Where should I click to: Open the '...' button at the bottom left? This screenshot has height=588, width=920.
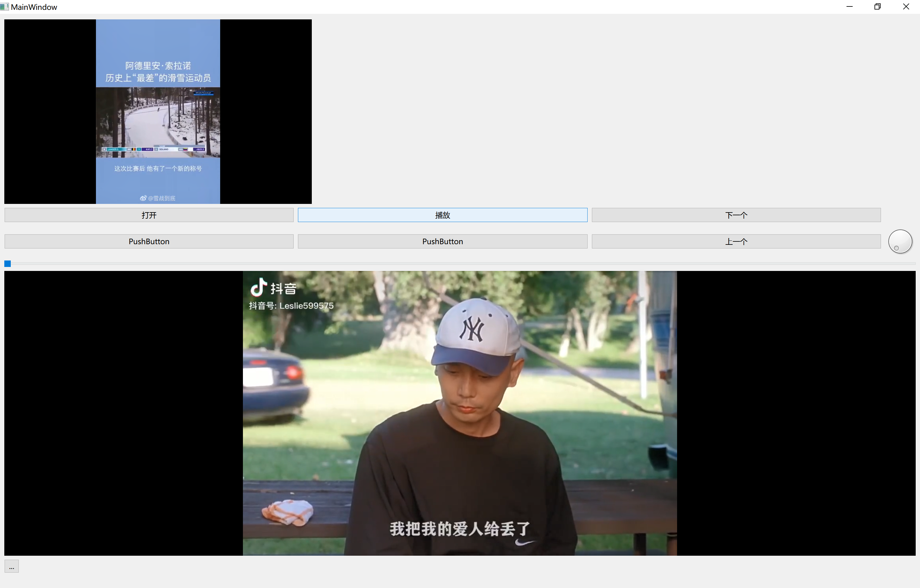click(11, 566)
